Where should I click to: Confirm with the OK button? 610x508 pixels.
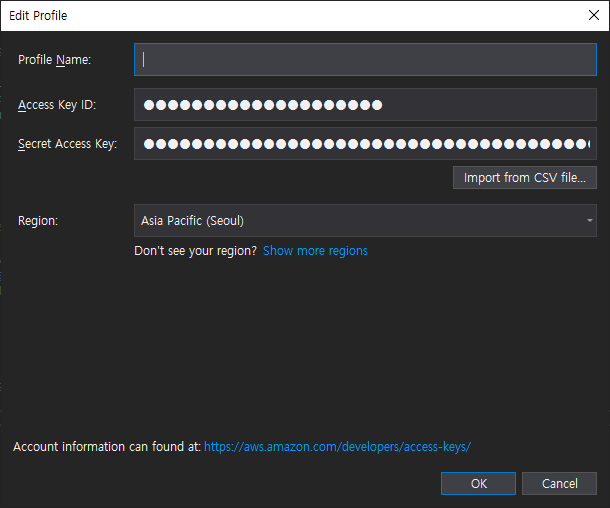(479, 483)
